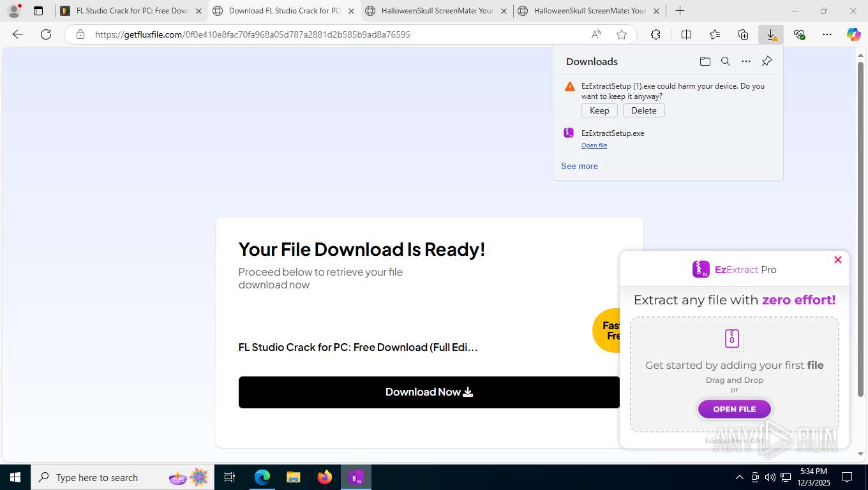Click the EzExtract Pro logo
This screenshot has width=868, height=490.
734,269
